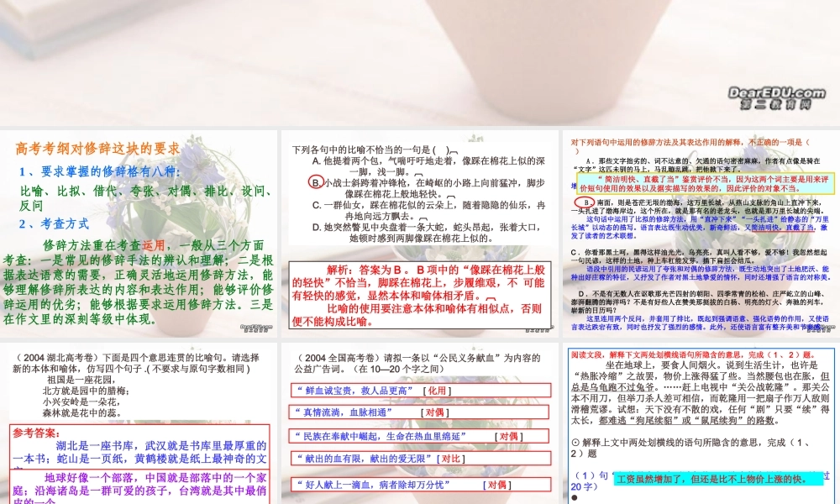Click option A 他提着两个包
Image resolution: width=840 pixels, height=504 pixels.
tap(428, 166)
